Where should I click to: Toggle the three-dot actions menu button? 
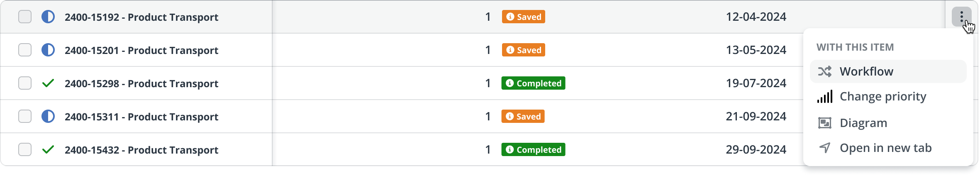point(961,17)
